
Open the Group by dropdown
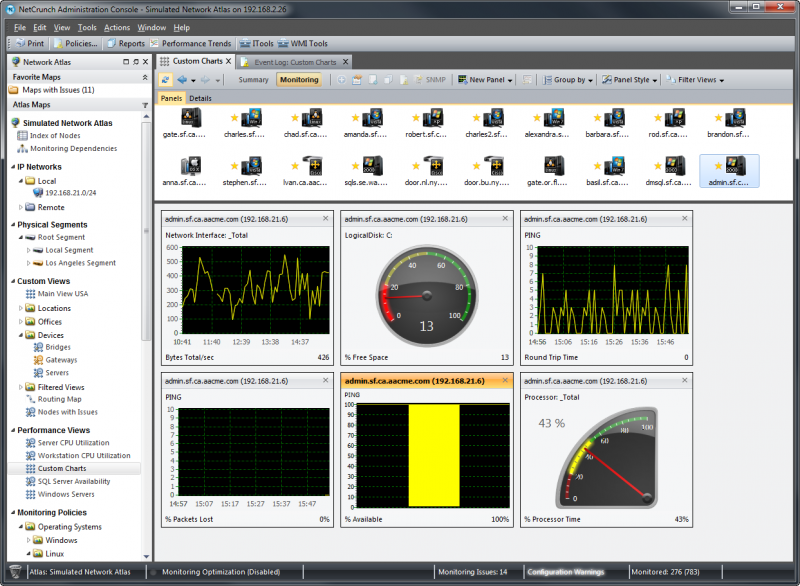click(568, 80)
